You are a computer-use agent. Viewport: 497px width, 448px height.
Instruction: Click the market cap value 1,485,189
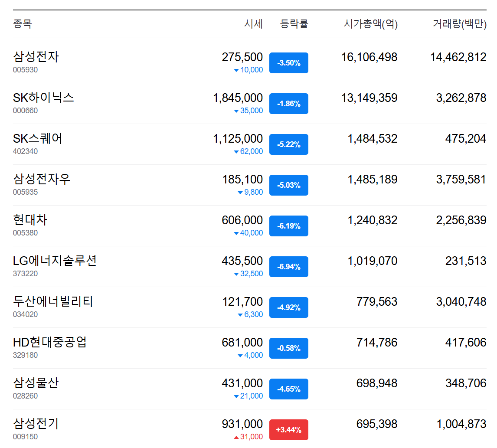[x=373, y=180]
